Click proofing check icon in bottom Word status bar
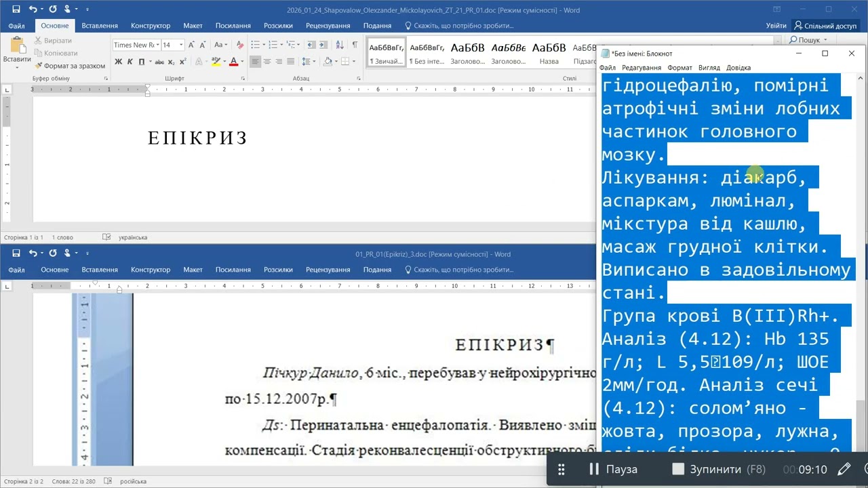The width and height of the screenshot is (868, 488). pyautogui.click(x=106, y=481)
